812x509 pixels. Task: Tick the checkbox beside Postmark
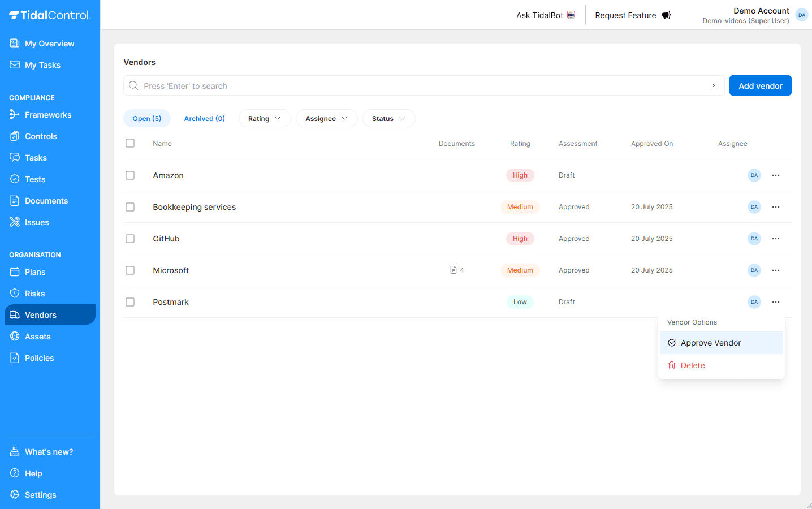130,301
